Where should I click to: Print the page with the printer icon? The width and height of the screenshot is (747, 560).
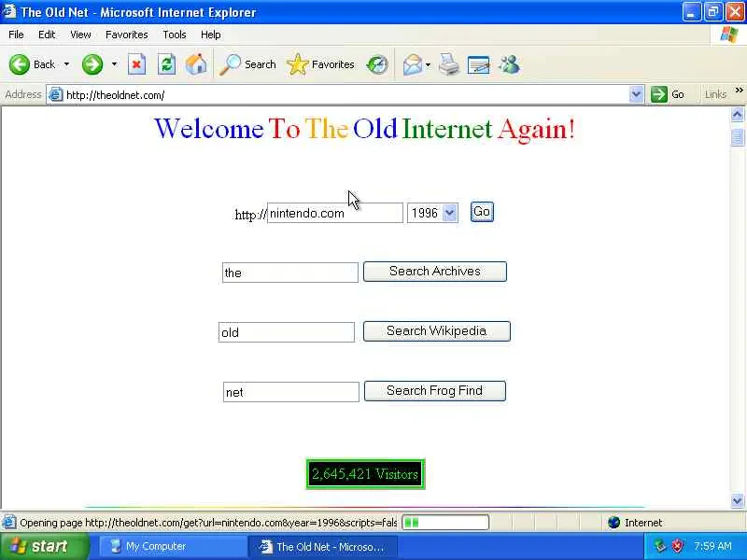[449, 64]
